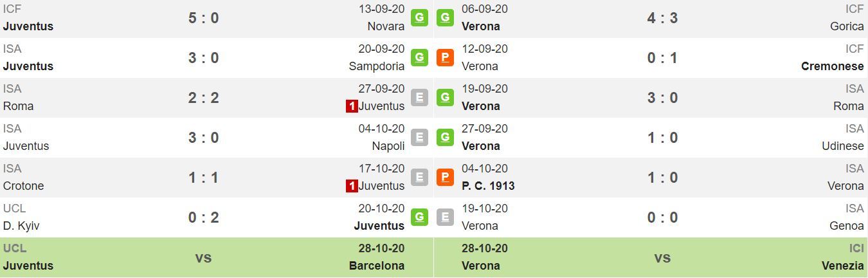Click the orange P badge for P. C. 1913 match
The width and height of the screenshot is (868, 278).
click(x=445, y=177)
